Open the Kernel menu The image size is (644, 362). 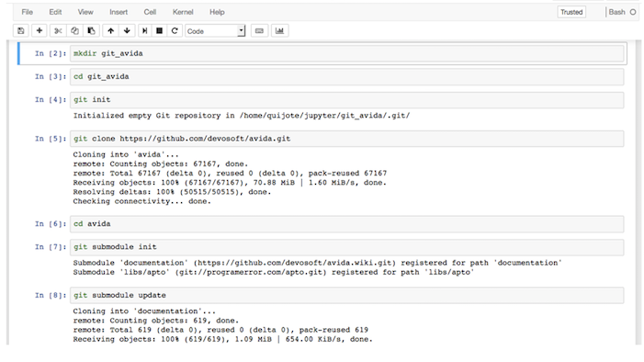pyautogui.click(x=183, y=12)
